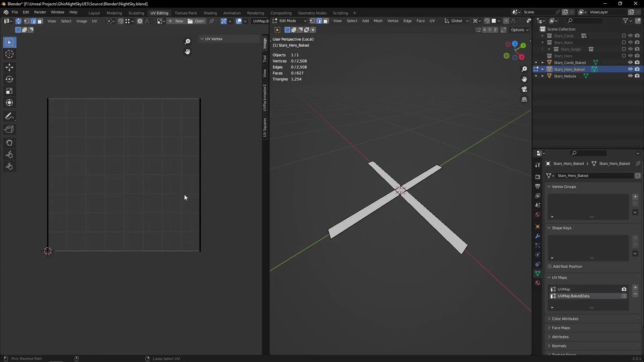Open the UVPackmaster2 sidebar tab
Viewport: 644px width, 362px height.
coord(265,98)
